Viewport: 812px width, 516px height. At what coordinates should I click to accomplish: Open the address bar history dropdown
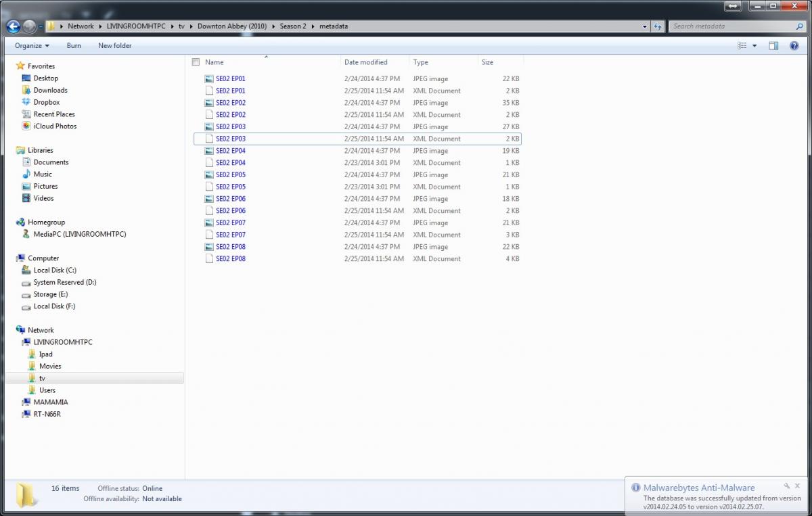pyautogui.click(x=645, y=26)
